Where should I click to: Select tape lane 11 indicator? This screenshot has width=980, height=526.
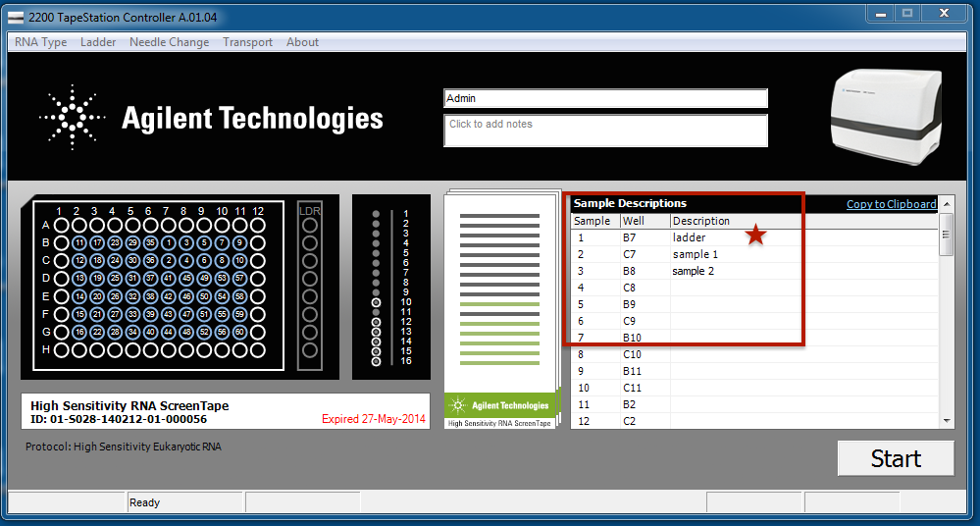[376, 312]
